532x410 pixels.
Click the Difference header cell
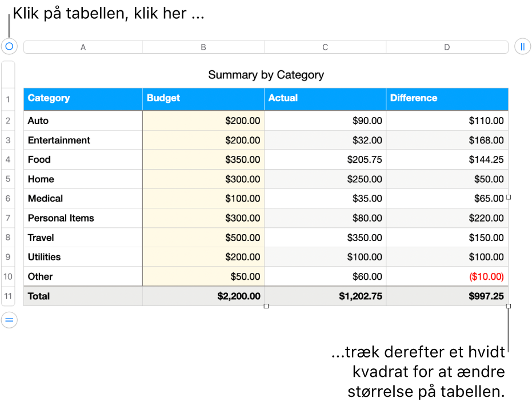pyautogui.click(x=447, y=98)
